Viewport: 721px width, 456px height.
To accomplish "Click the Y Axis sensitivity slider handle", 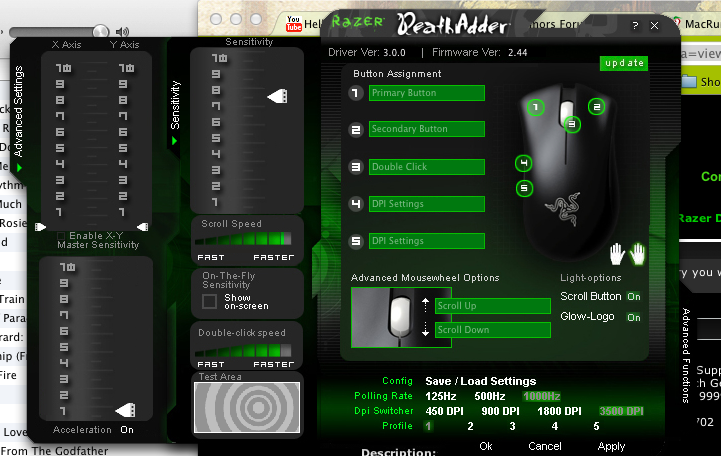I will coord(143,227).
